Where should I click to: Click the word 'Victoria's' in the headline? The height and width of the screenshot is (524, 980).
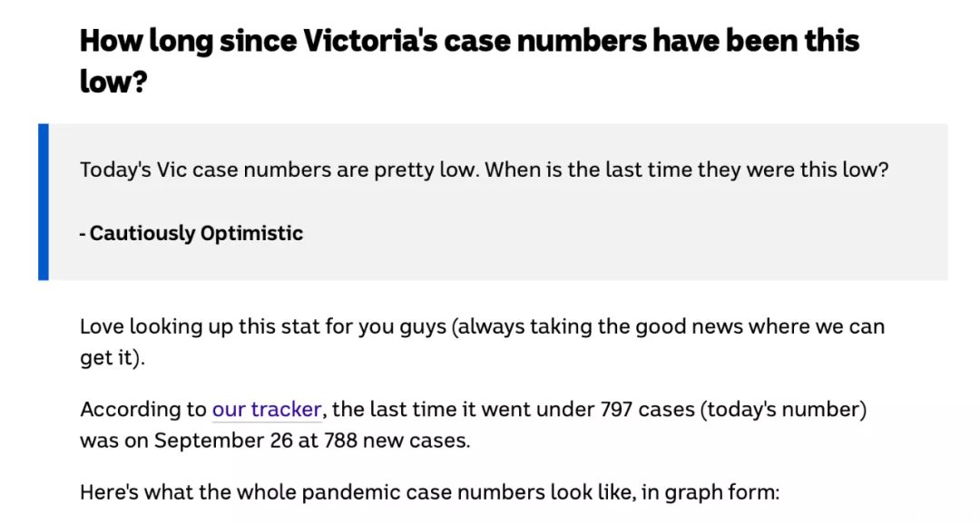click(x=370, y=41)
